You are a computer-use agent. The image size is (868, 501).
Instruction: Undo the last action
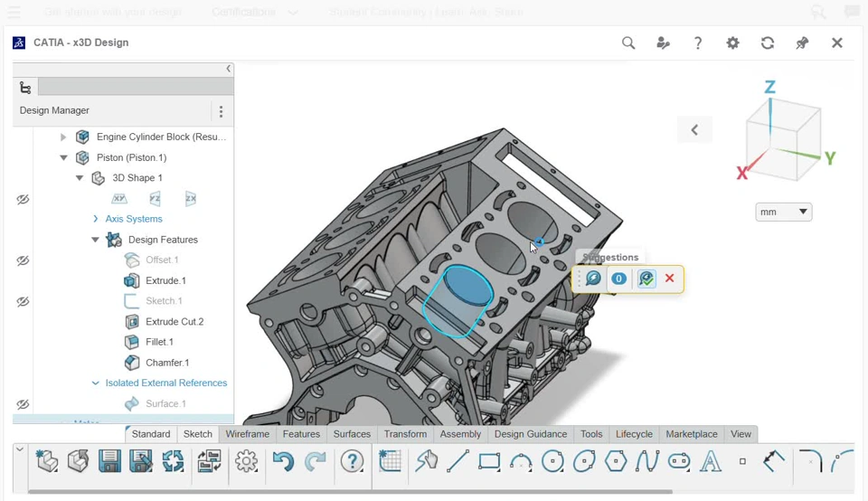coord(283,460)
